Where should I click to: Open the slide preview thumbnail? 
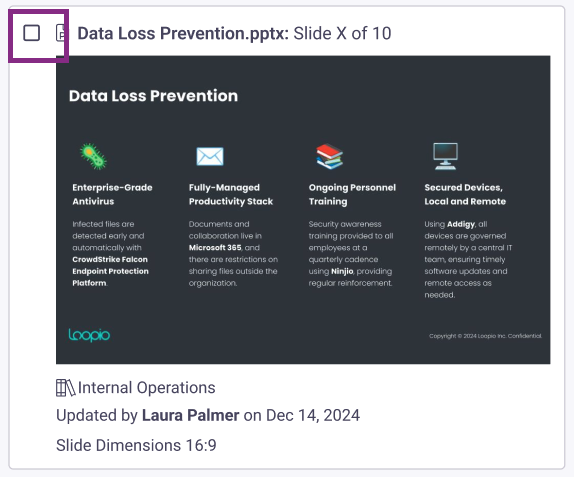303,210
